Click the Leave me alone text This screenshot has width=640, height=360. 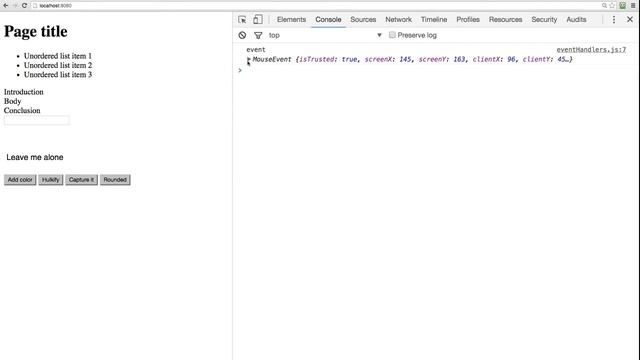pyautogui.click(x=35, y=158)
